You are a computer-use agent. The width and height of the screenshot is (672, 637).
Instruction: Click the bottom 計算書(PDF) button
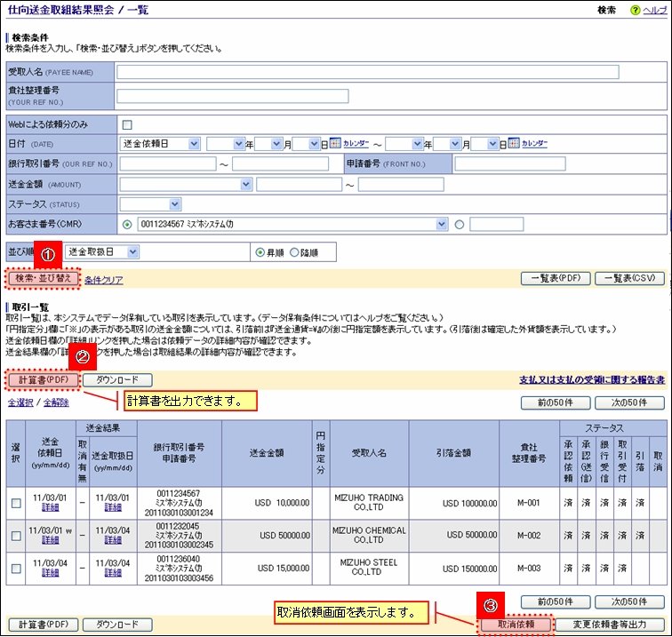(44, 625)
